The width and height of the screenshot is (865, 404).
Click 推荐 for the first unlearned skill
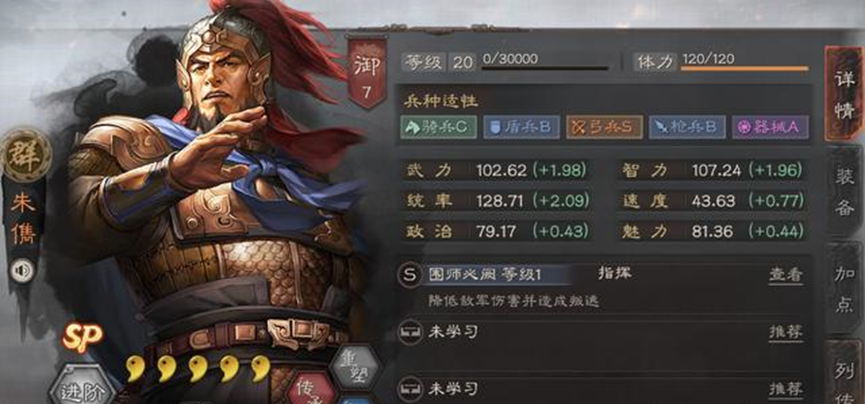coord(786,332)
